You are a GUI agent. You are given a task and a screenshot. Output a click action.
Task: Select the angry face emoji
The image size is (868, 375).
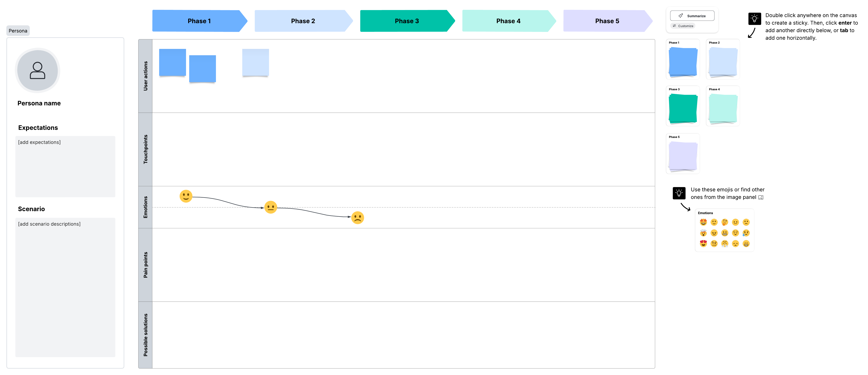[714, 233]
